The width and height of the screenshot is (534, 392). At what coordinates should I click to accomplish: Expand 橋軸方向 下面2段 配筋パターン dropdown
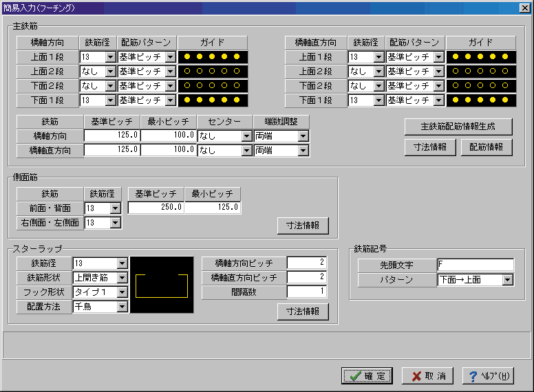point(170,86)
